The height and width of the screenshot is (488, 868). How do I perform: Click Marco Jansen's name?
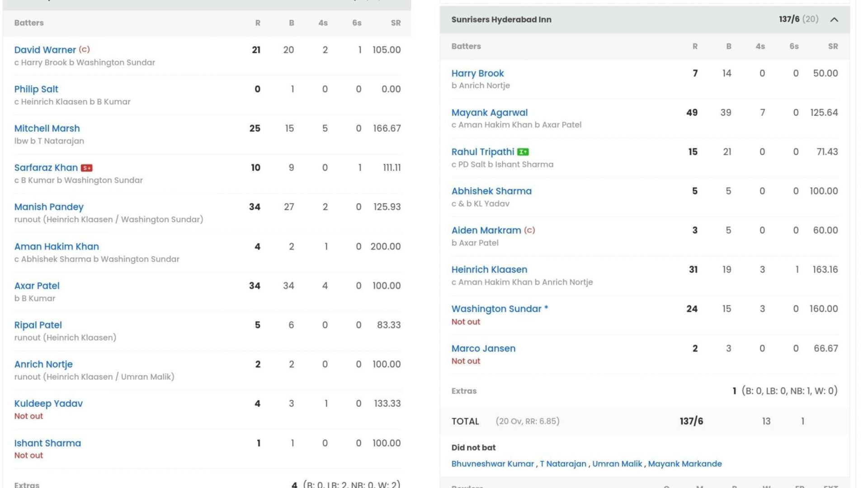pos(483,348)
